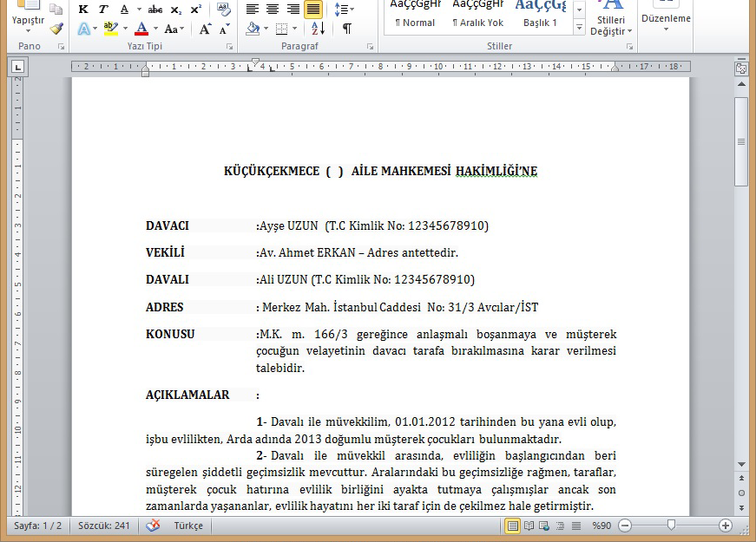Toggle bold (K) formatting
756x542 pixels.
(x=83, y=10)
